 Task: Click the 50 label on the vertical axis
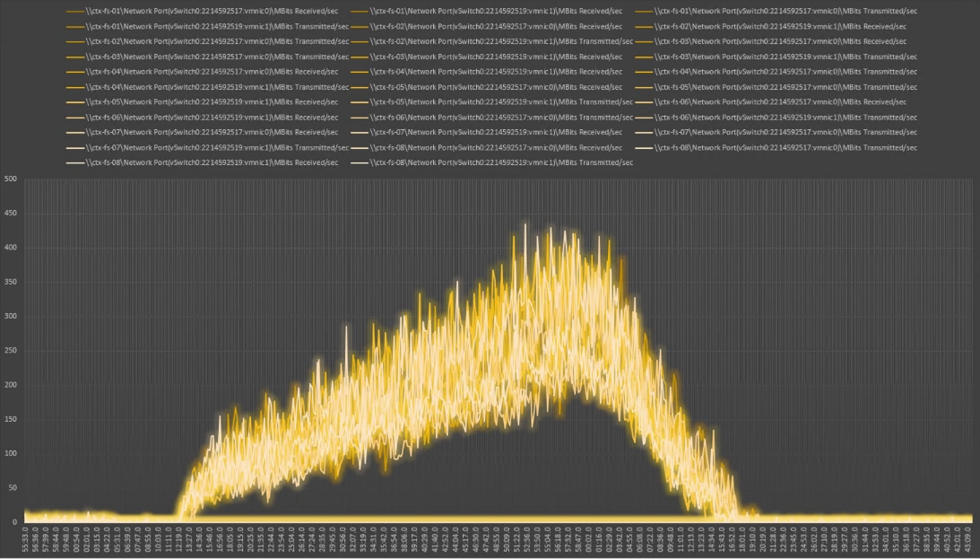coord(13,488)
